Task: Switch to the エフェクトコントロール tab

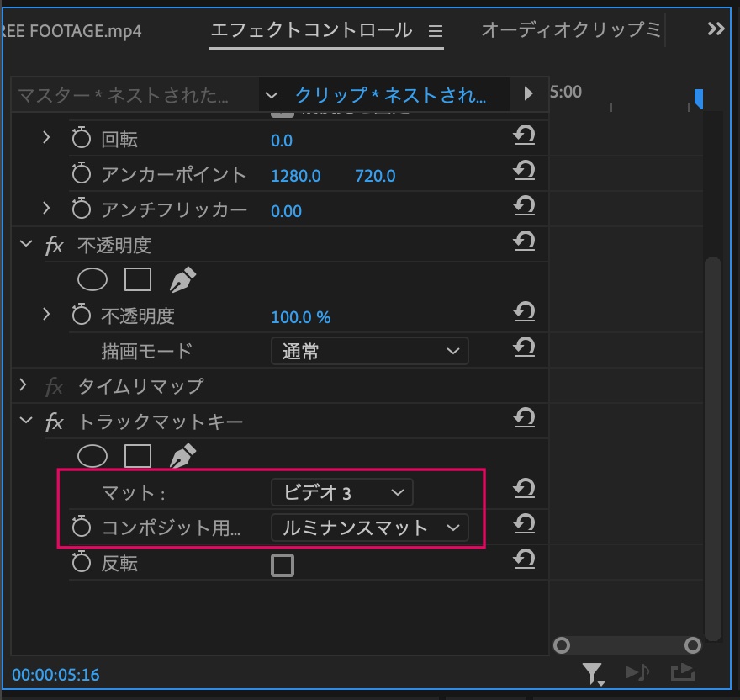Action: click(x=311, y=30)
